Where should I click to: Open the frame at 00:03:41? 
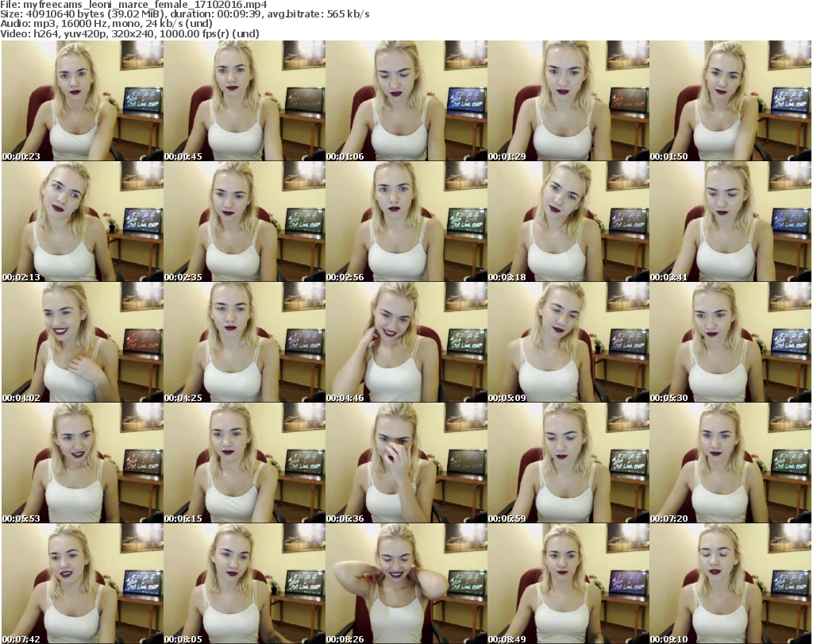[x=730, y=222]
